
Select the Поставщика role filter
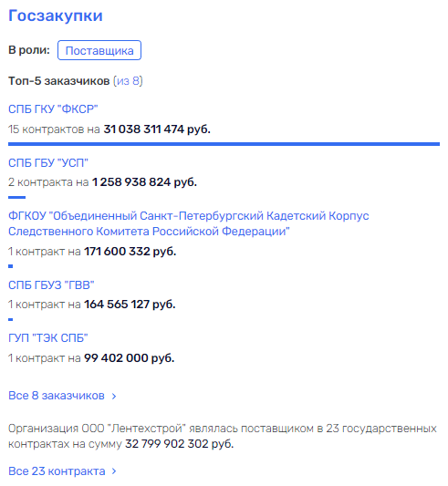99,50
